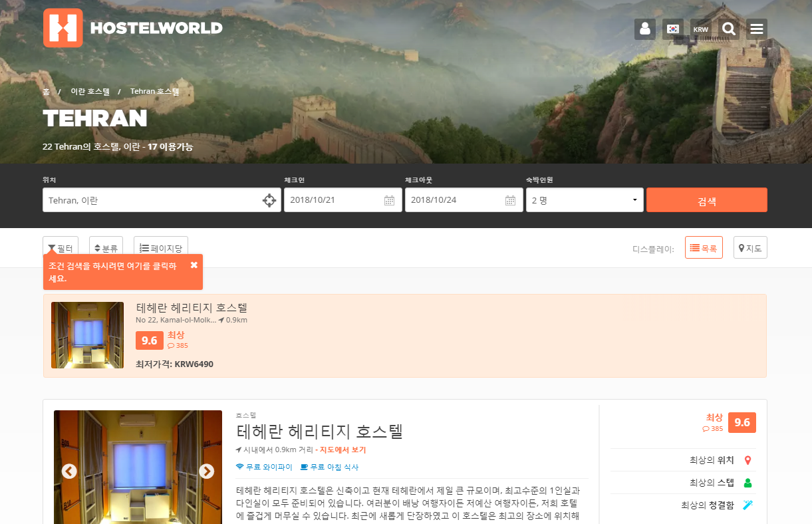Switch to 지도 map view
This screenshot has height=524, width=812.
(750, 247)
